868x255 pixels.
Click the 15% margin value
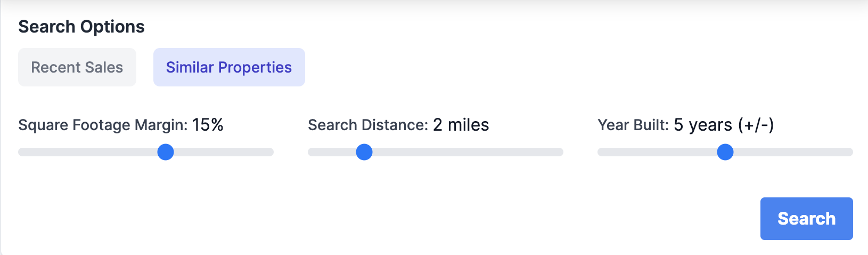pyautogui.click(x=208, y=125)
